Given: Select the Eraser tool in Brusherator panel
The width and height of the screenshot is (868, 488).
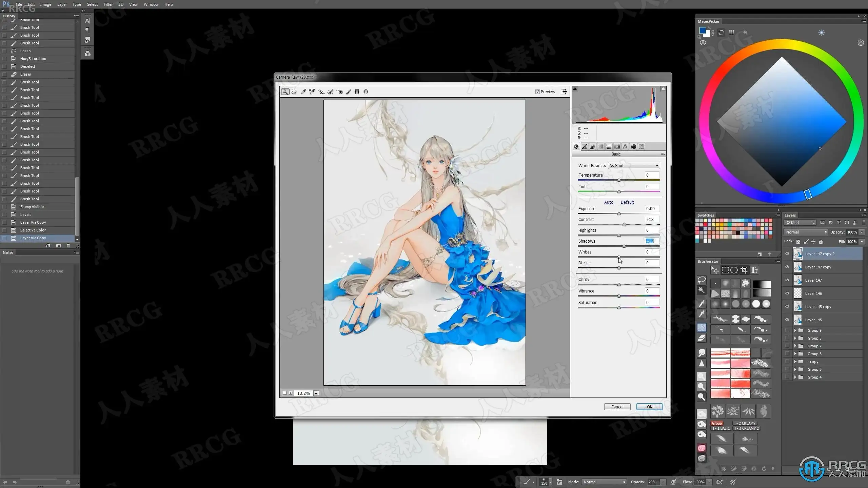Looking at the screenshot, I should [702, 338].
